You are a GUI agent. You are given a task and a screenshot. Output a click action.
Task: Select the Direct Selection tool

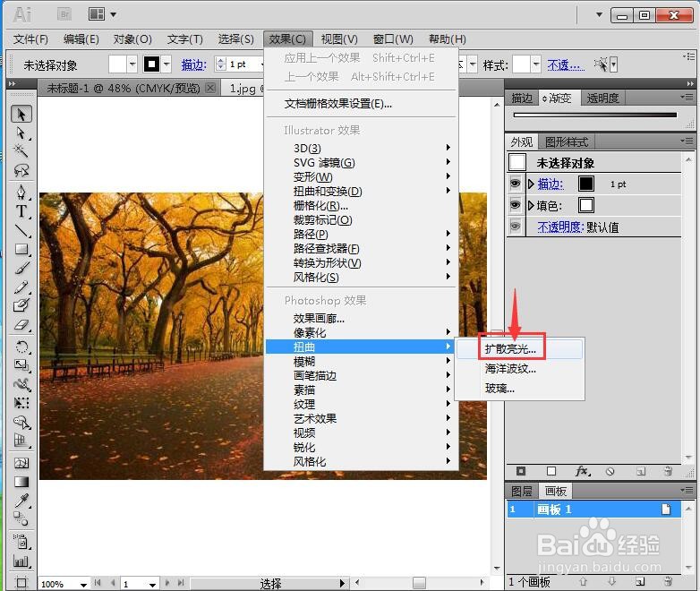21,133
